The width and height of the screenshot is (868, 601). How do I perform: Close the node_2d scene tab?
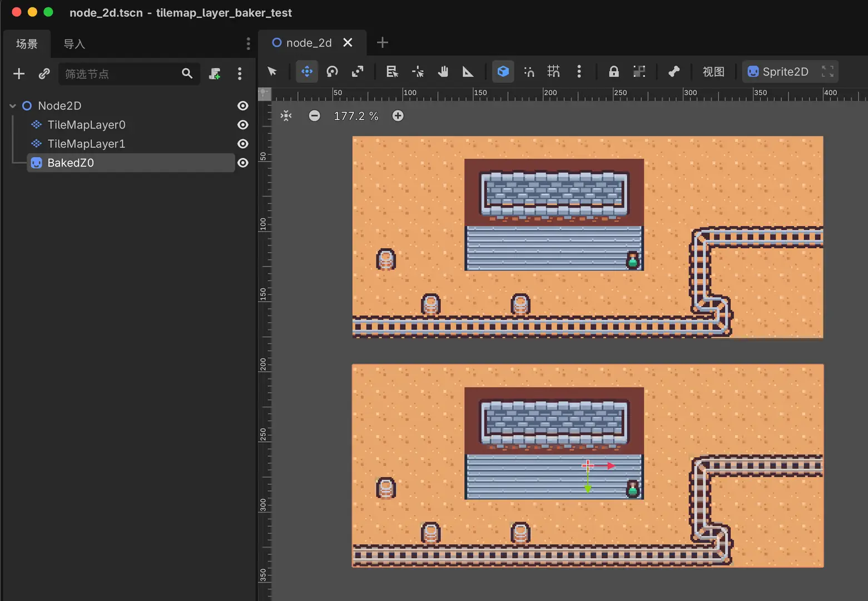coord(348,43)
